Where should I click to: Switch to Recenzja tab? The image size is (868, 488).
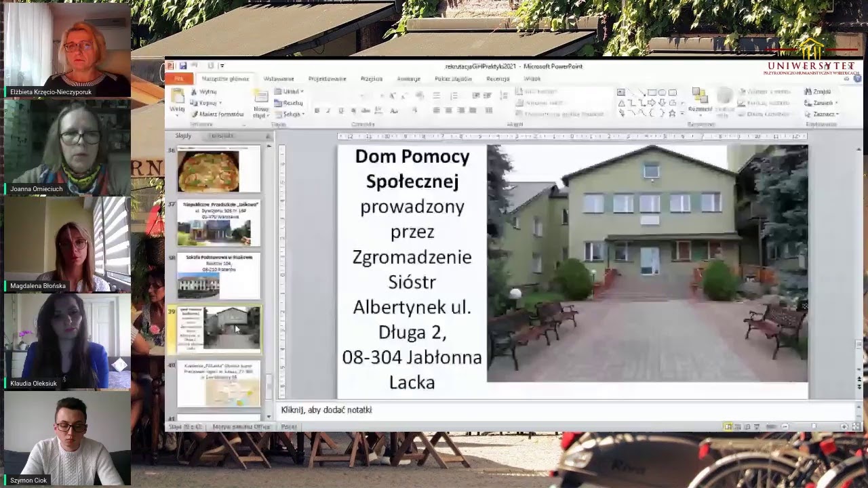tap(498, 79)
